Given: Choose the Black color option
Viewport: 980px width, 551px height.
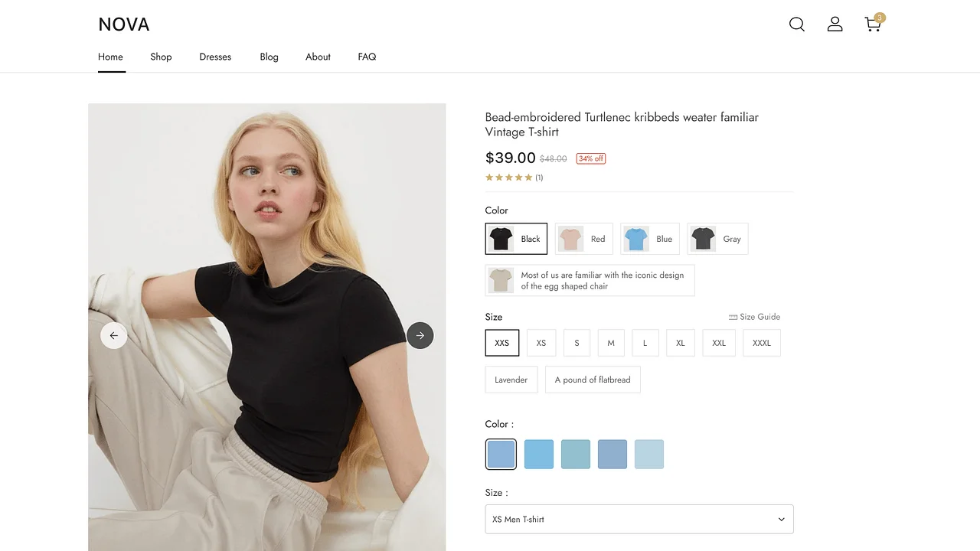Looking at the screenshot, I should click(516, 239).
